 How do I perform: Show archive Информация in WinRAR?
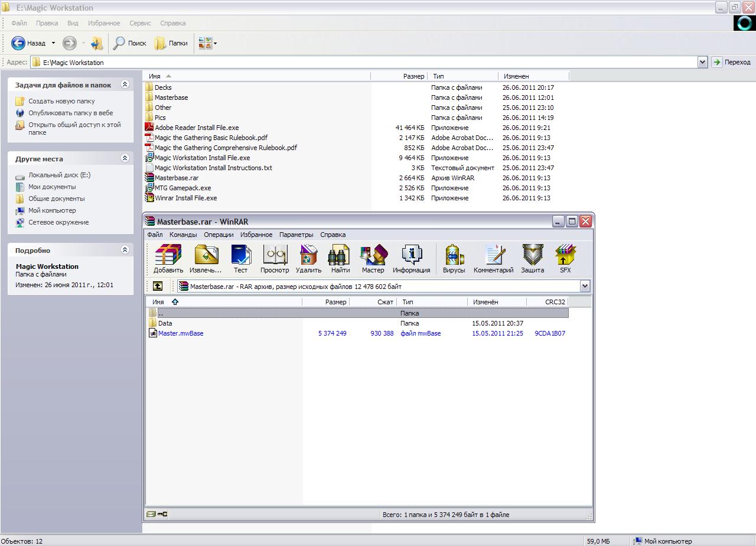(x=411, y=259)
